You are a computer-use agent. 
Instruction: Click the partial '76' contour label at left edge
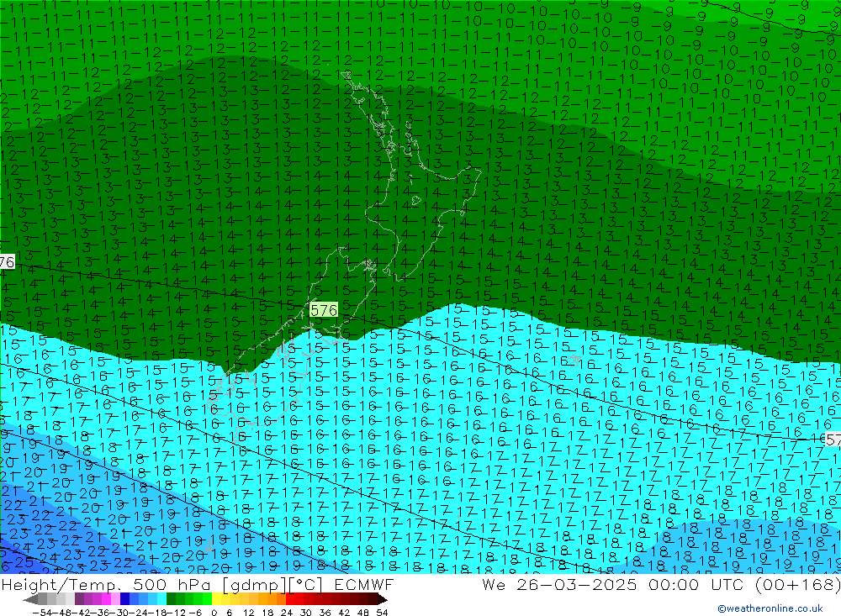pos(7,262)
